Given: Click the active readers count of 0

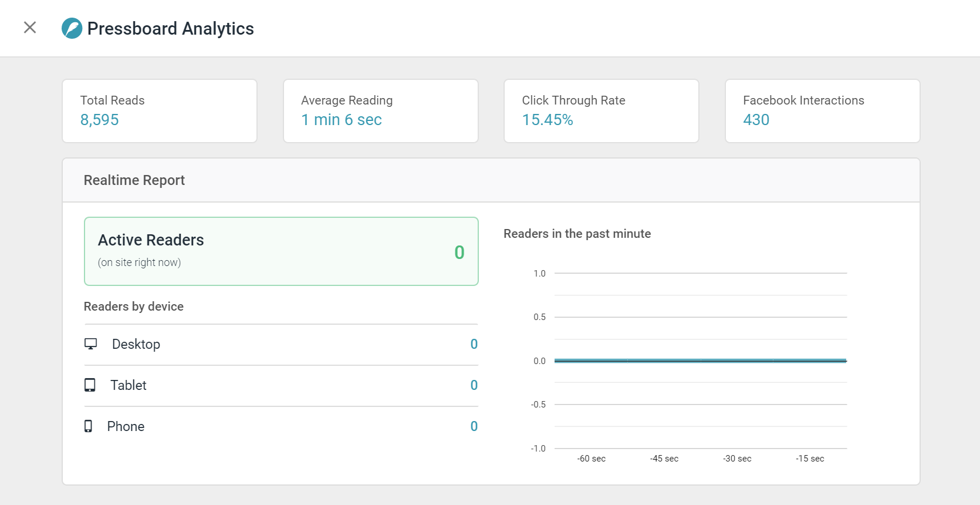Looking at the screenshot, I should pos(459,253).
